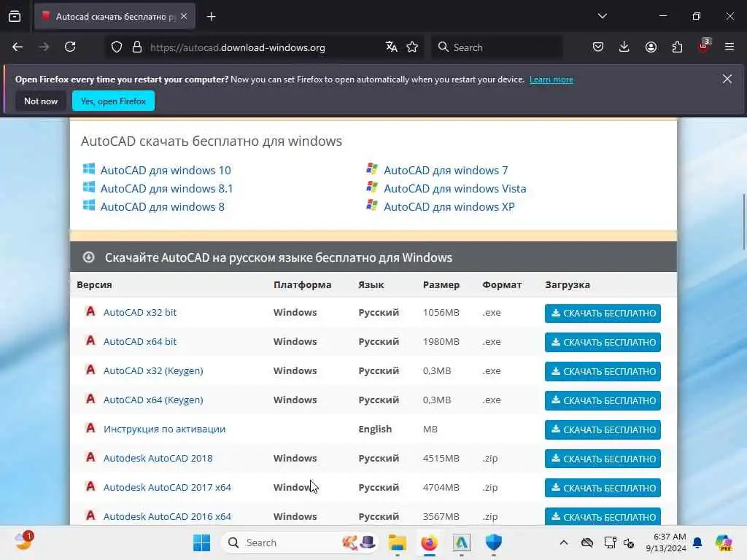Viewport: 747px width, 560px height.
Task: Open File Explorer from the taskbar
Action: coord(398,542)
